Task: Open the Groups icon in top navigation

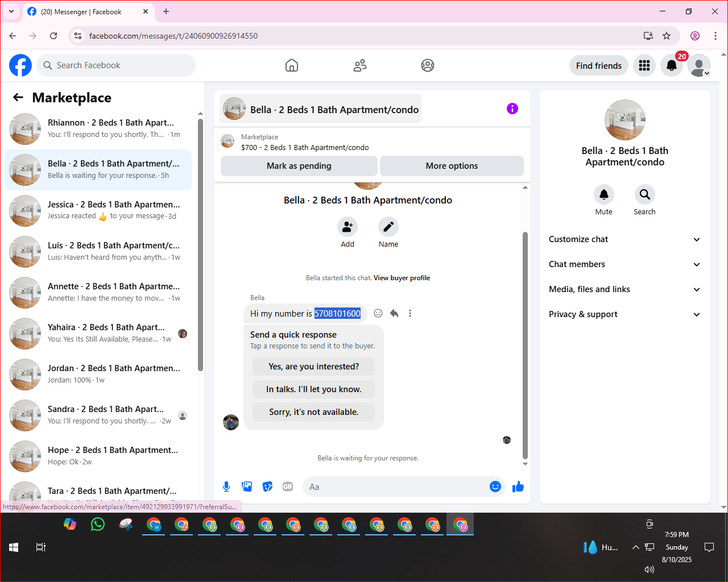Action: coord(428,65)
